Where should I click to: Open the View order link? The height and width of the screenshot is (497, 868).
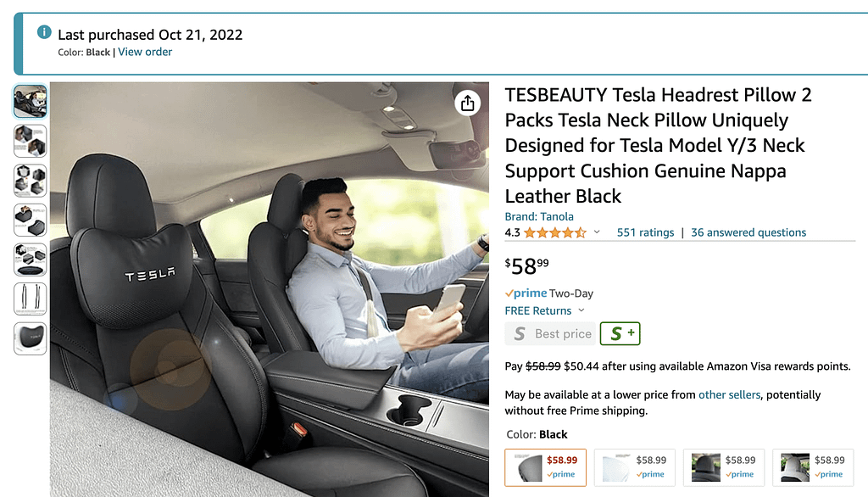click(x=145, y=52)
